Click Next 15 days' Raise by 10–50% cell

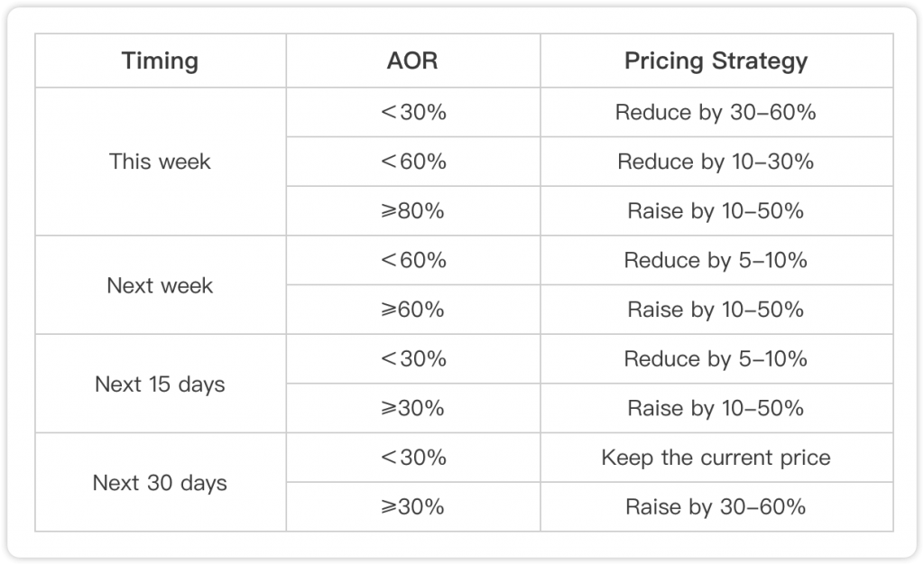[x=716, y=408]
